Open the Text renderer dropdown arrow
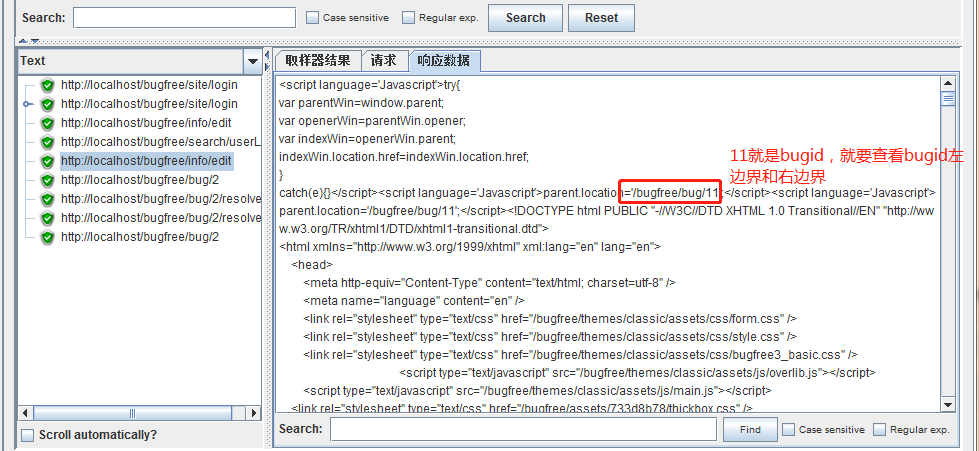Screen dimensions: 979x451 [x=253, y=61]
